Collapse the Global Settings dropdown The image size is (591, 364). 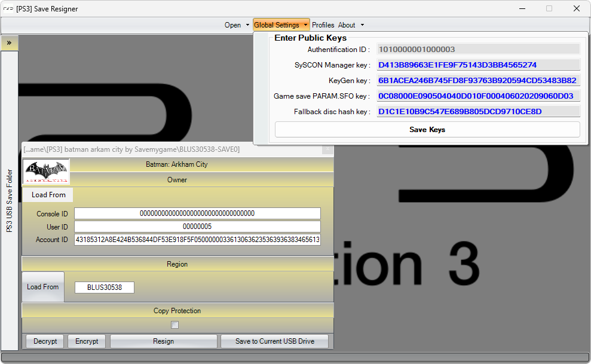click(x=305, y=25)
